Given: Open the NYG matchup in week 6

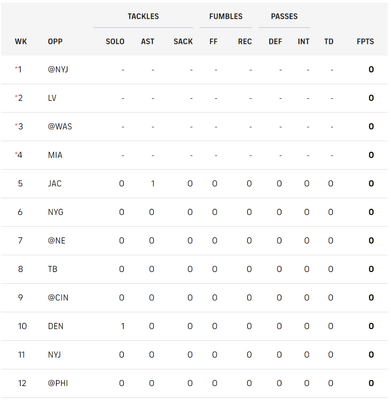Looking at the screenshot, I should pyautogui.click(x=55, y=212).
